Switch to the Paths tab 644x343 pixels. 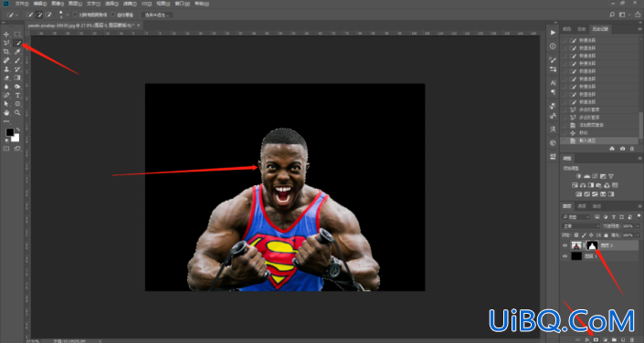[596, 206]
